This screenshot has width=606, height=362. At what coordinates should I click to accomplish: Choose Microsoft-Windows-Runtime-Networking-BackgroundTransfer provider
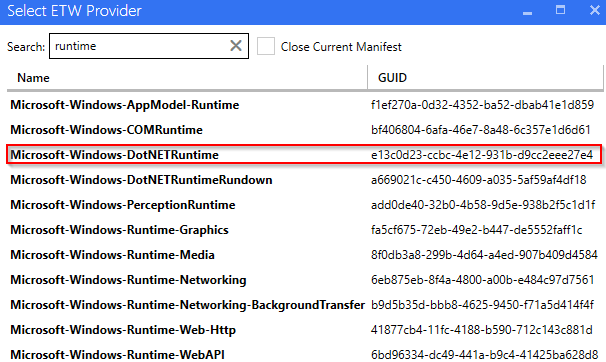pos(187,305)
